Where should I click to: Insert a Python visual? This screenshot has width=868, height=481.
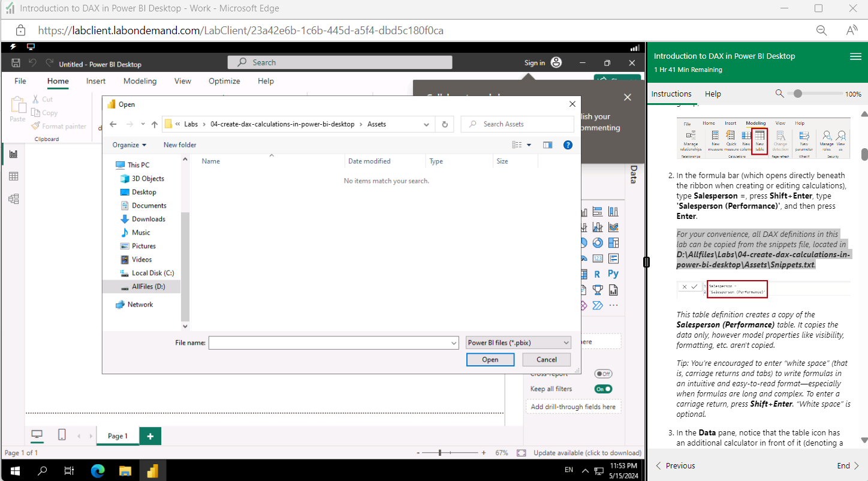tap(613, 273)
